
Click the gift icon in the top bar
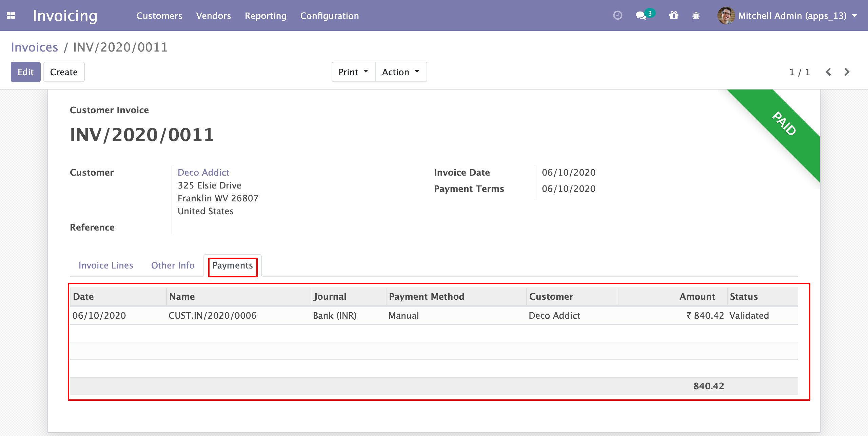[x=674, y=16]
